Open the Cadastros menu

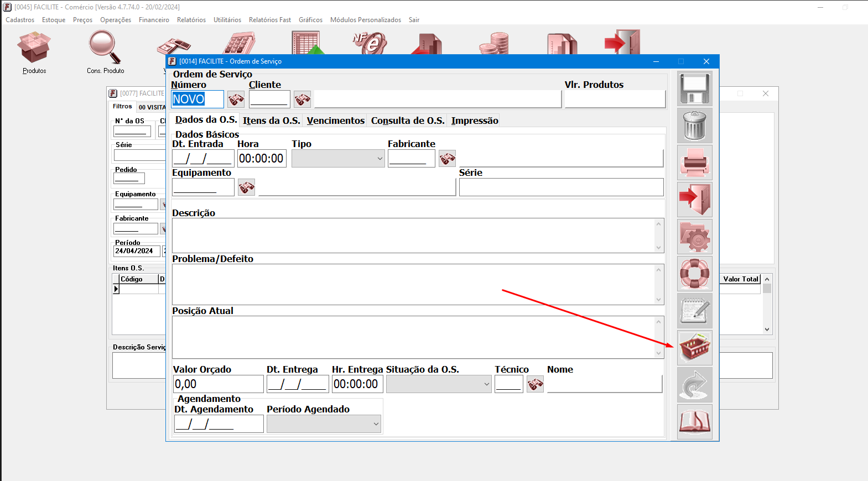[x=20, y=20]
